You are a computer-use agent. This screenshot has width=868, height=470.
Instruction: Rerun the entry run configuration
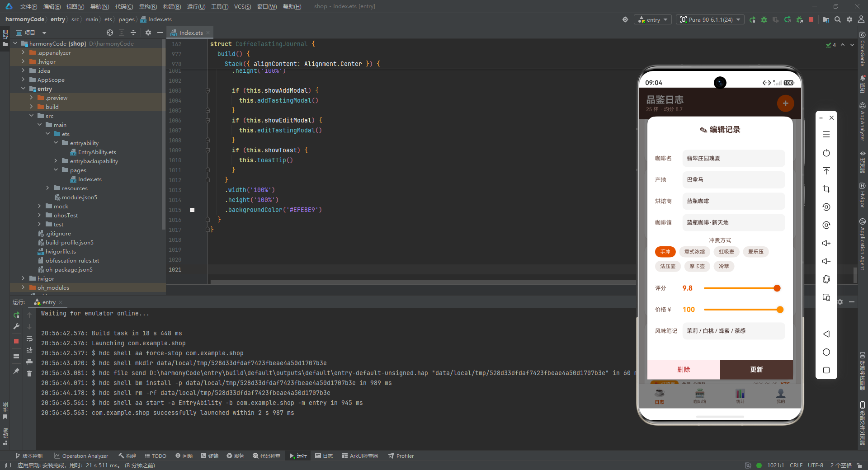click(x=752, y=20)
